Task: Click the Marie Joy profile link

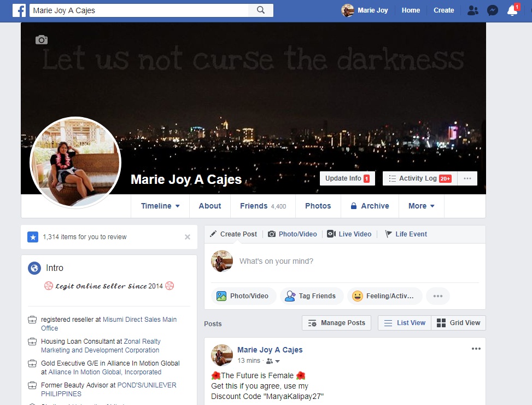Action: click(372, 10)
